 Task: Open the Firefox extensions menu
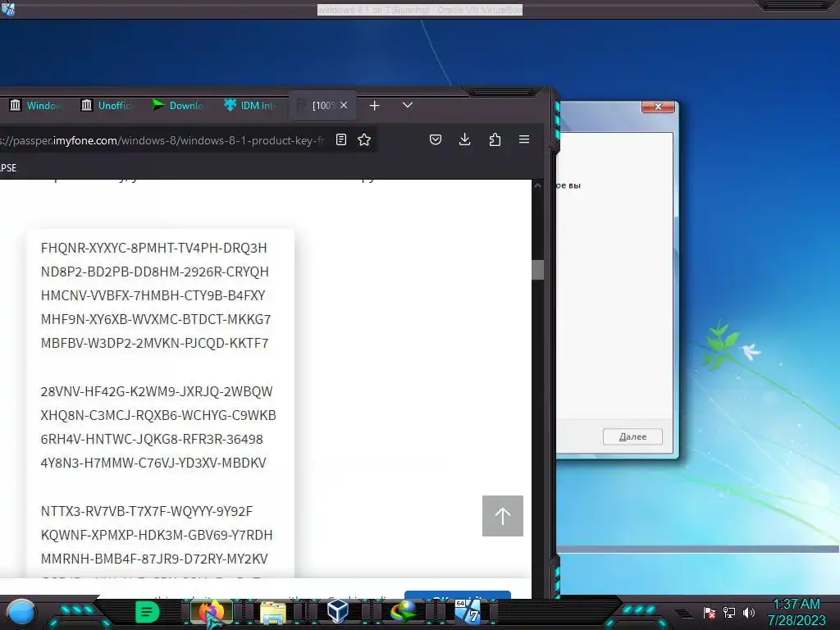(x=495, y=139)
